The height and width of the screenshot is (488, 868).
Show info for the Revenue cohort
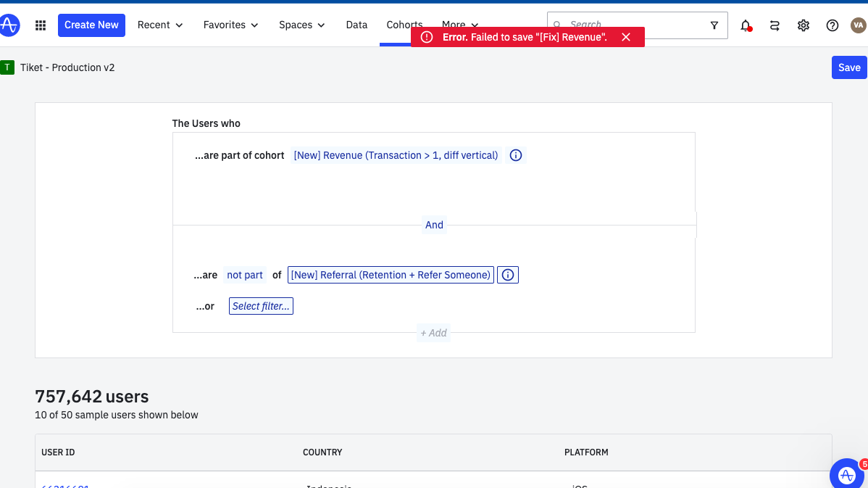[515, 156]
